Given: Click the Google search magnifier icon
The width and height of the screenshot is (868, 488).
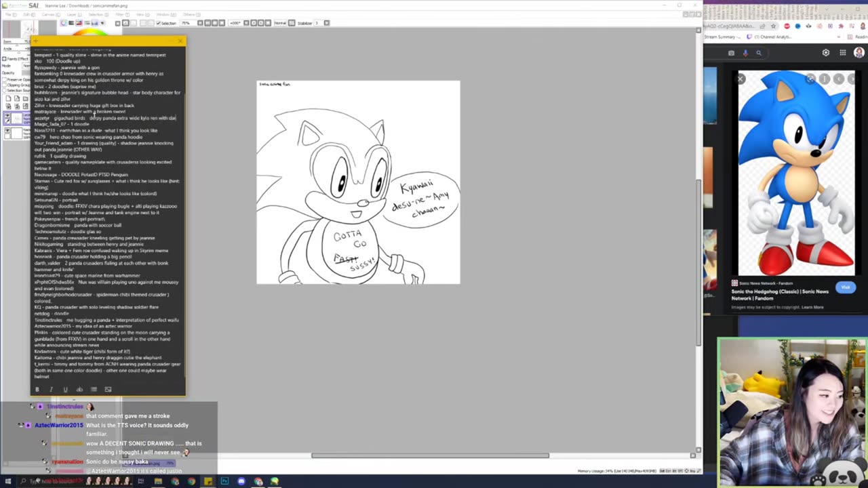Looking at the screenshot, I should (x=759, y=53).
